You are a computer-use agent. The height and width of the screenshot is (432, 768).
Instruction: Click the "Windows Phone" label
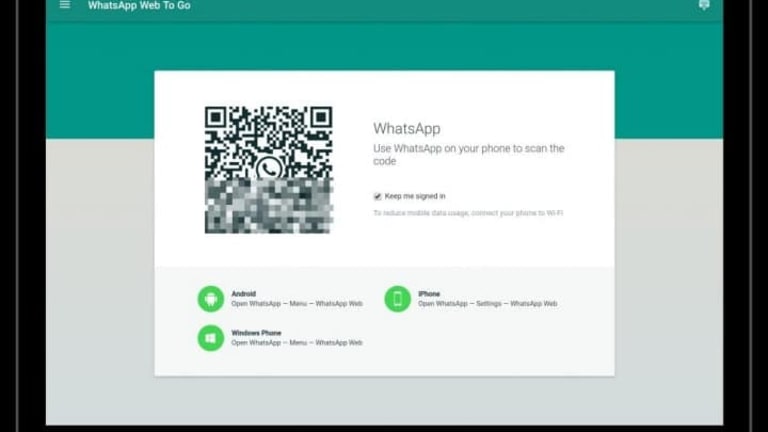[256, 333]
